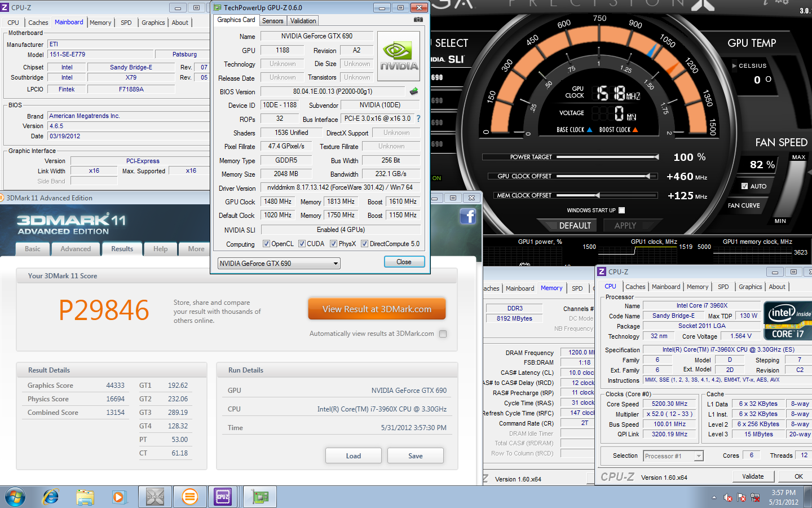Image resolution: width=812 pixels, height=508 pixels.
Task: Show hidden tray icons arrow
Action: coord(714,498)
